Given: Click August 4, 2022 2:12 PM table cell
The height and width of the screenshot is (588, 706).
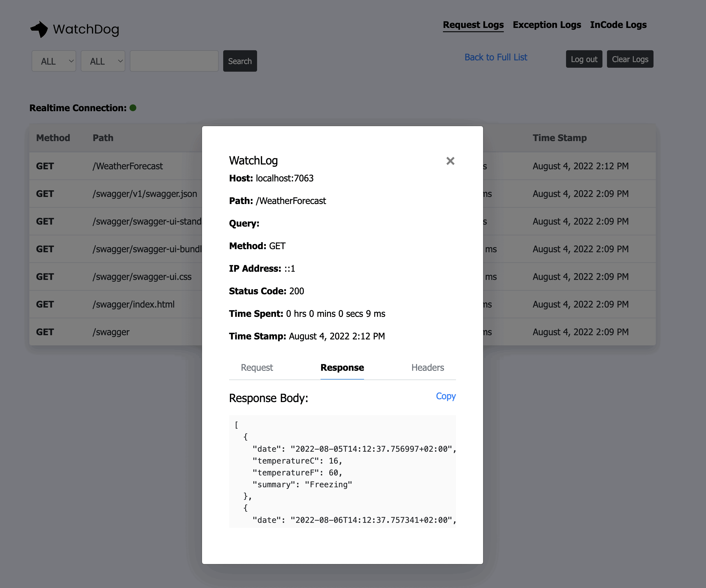Looking at the screenshot, I should point(581,166).
